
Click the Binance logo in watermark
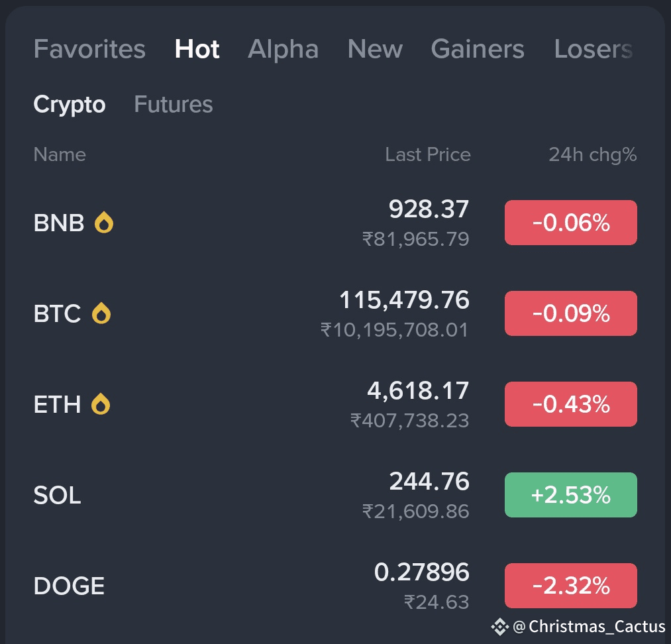point(499,627)
